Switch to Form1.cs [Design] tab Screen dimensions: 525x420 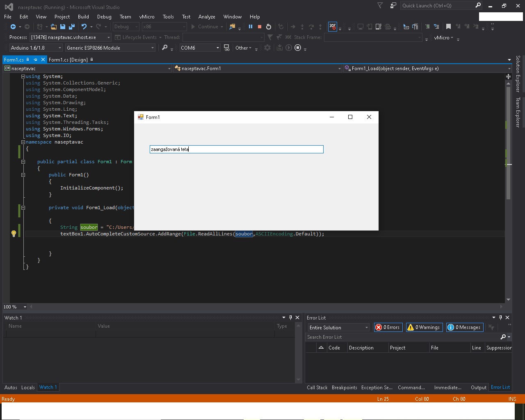[68, 60]
